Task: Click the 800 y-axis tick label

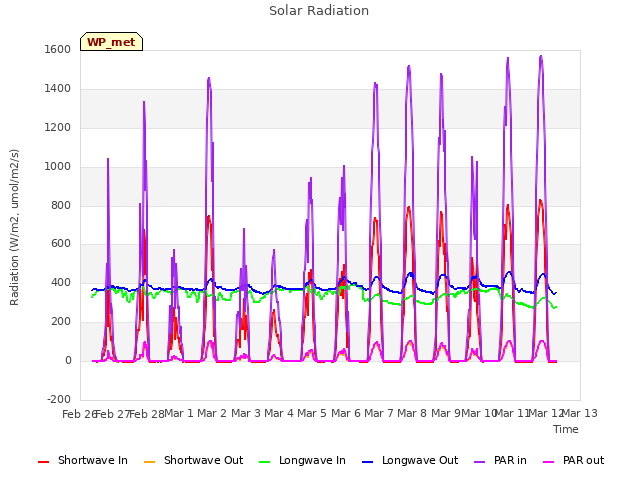Action: (61, 205)
